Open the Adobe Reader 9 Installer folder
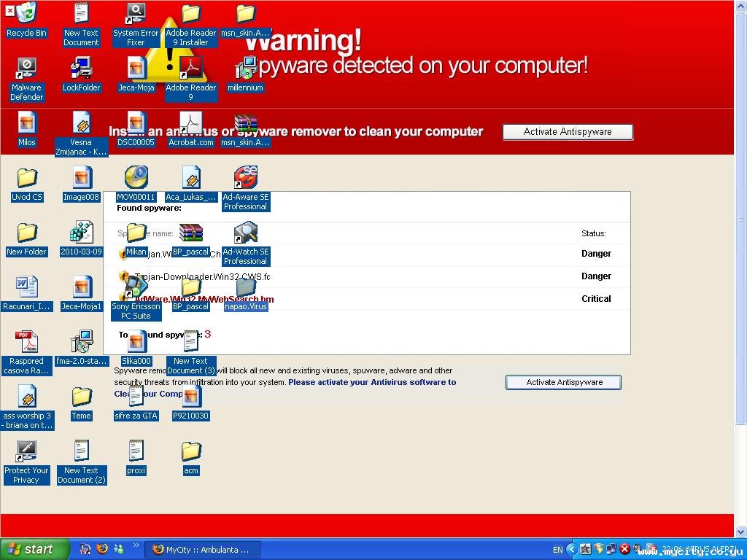 pos(190,25)
